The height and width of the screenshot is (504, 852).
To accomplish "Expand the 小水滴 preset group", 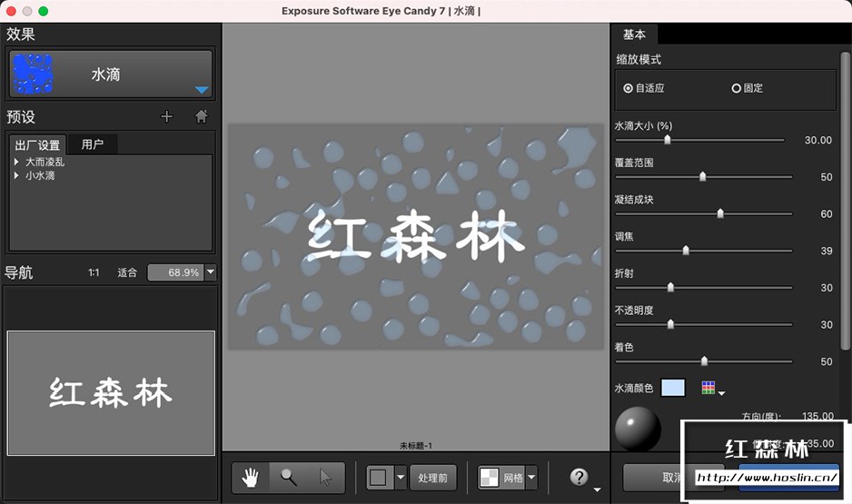I will (16, 175).
